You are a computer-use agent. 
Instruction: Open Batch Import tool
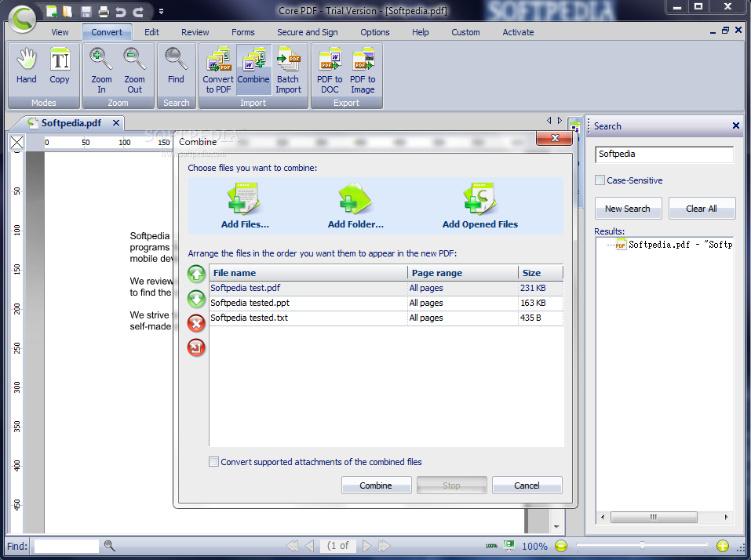[x=288, y=71]
